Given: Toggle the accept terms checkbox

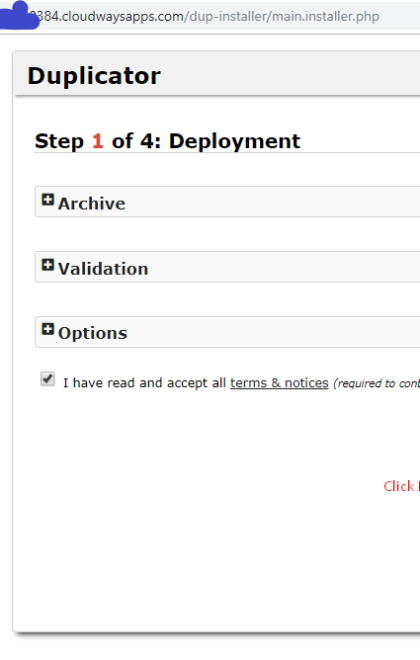Looking at the screenshot, I should click(x=48, y=379).
